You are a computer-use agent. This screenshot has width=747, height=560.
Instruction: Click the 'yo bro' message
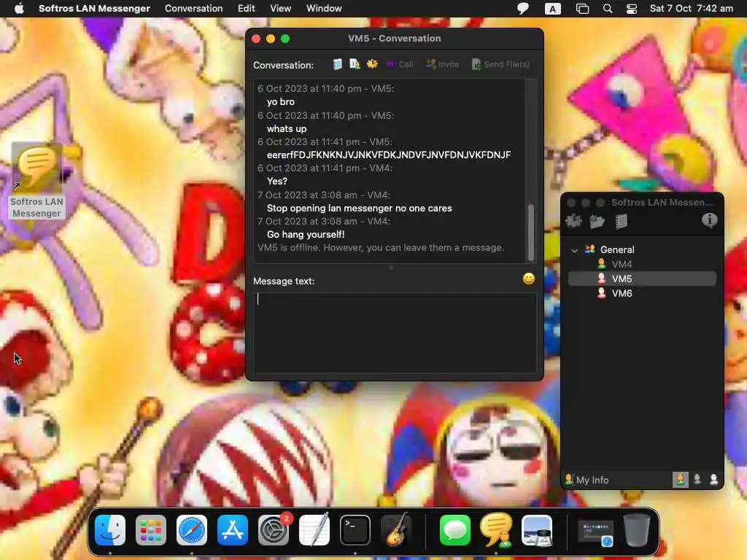(x=281, y=101)
